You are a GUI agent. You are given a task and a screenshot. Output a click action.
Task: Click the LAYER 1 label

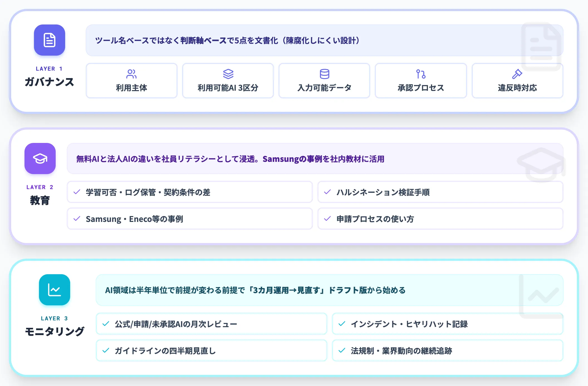click(x=49, y=69)
